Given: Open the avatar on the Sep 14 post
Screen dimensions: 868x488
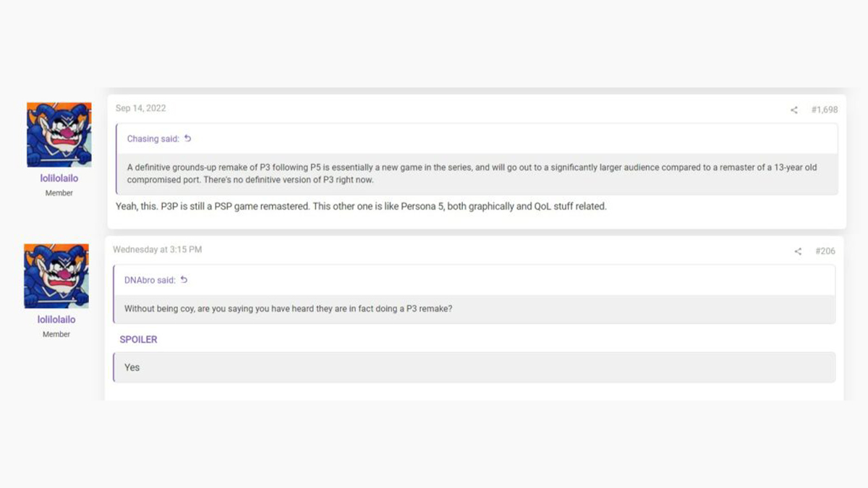Looking at the screenshot, I should [x=59, y=134].
